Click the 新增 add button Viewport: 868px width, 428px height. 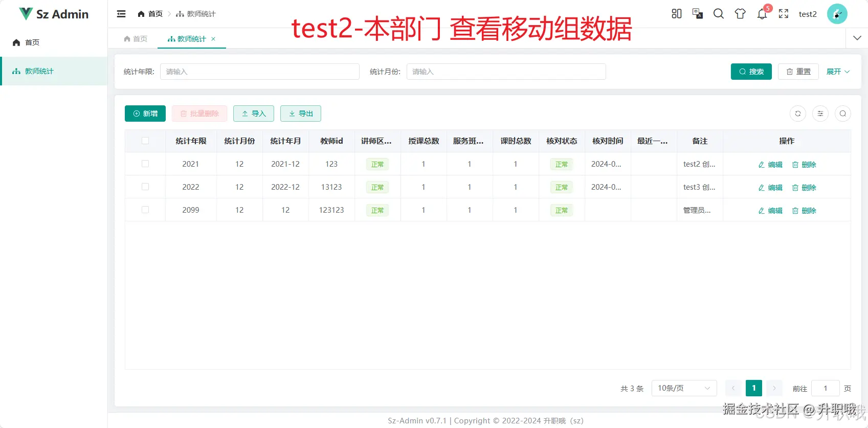(145, 114)
